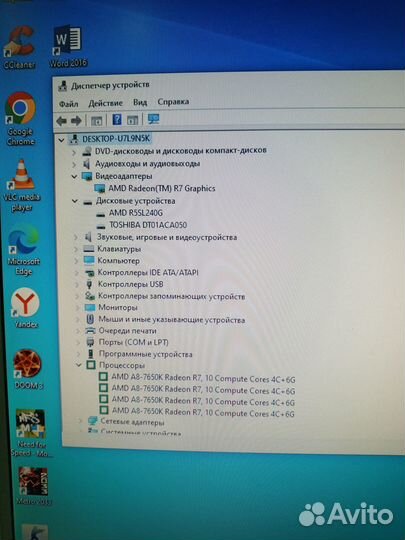Select the Программные устройства category
The image size is (405, 540).
click(145, 354)
